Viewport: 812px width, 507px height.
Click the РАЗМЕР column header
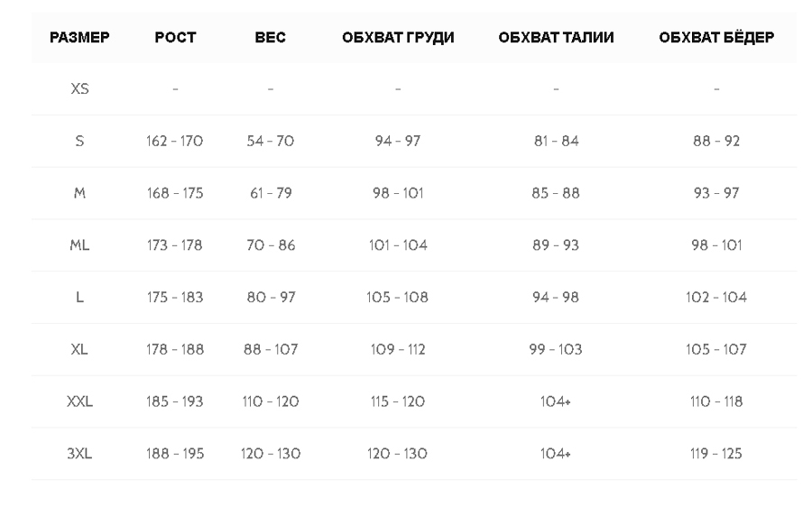point(79,37)
